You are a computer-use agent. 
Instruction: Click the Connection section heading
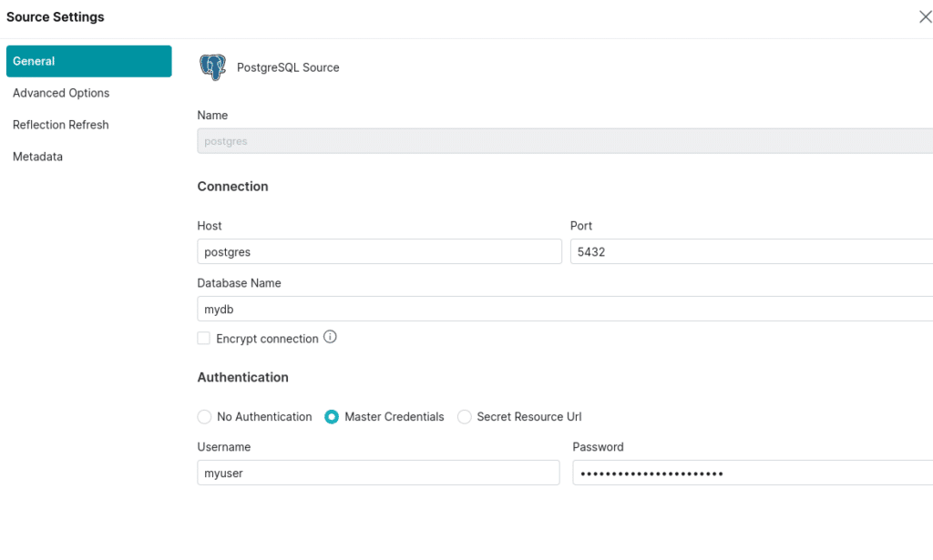232,187
